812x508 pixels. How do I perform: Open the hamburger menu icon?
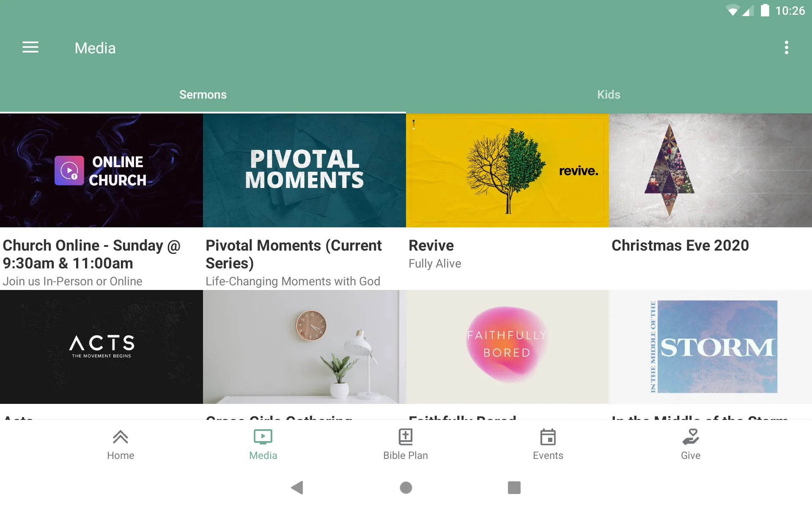pyautogui.click(x=30, y=47)
